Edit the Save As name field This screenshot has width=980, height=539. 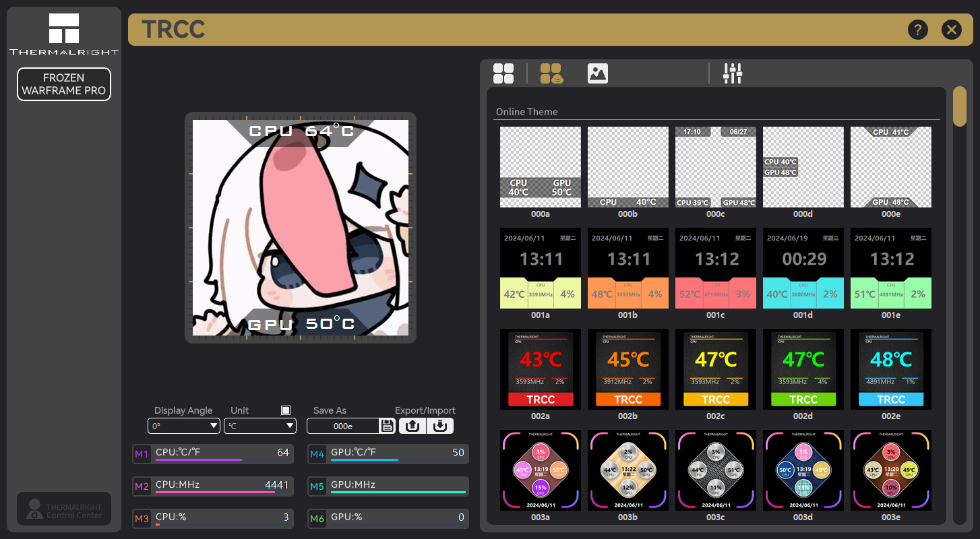click(x=342, y=426)
